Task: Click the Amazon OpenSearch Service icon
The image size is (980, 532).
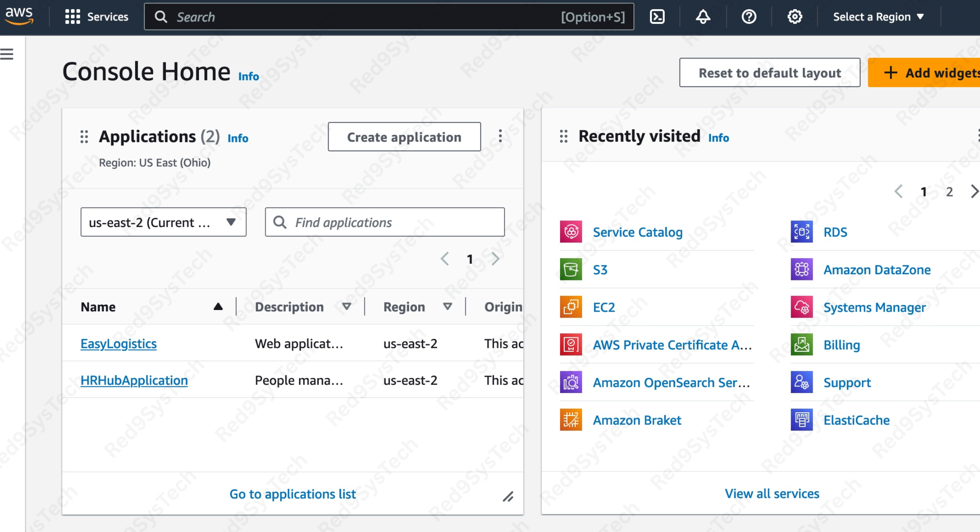Action: tap(571, 382)
